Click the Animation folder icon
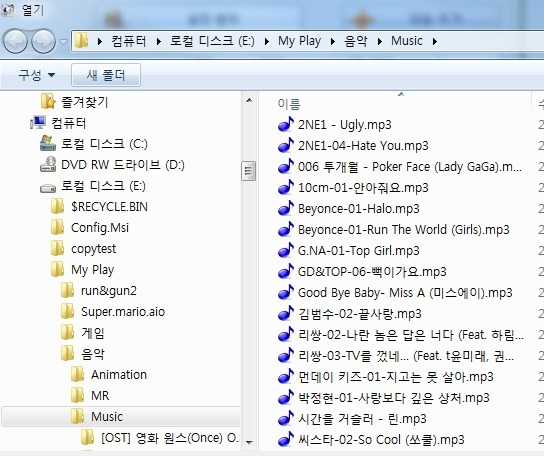544x456 pixels. point(77,374)
